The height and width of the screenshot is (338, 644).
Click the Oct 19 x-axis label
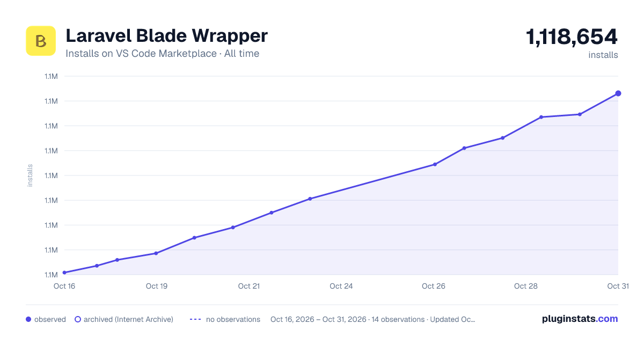click(157, 286)
